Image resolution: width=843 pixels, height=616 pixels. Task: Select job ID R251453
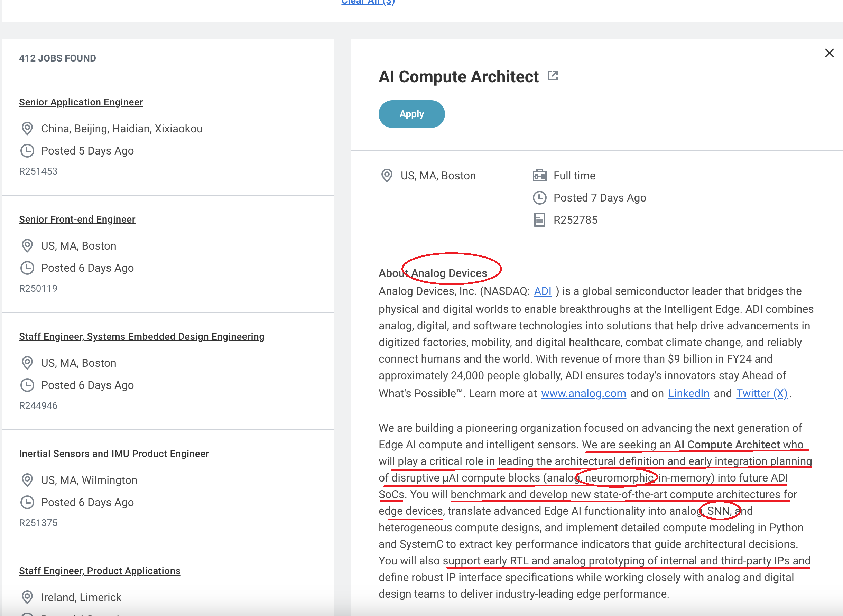[x=38, y=171]
